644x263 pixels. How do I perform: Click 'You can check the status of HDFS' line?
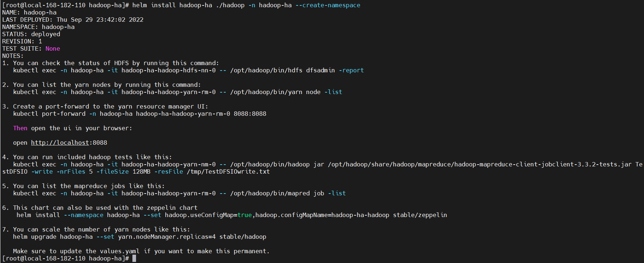pos(110,63)
